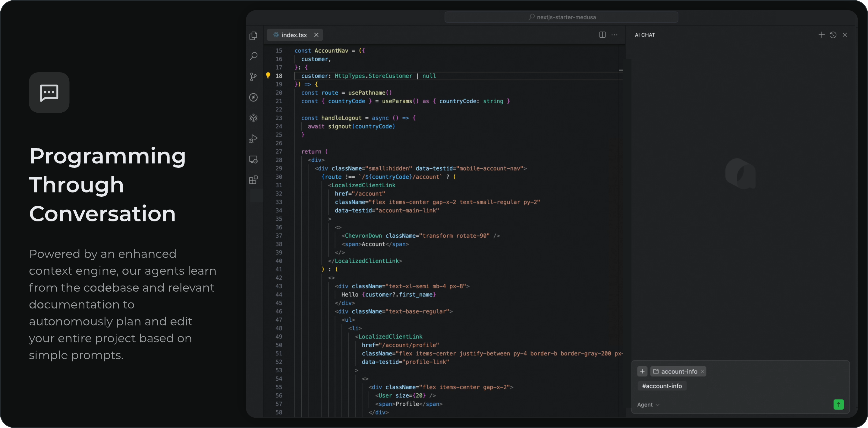Viewport: 868px width, 428px height.
Task: Click the nextjs-starter-medusa search bar
Action: point(561,17)
